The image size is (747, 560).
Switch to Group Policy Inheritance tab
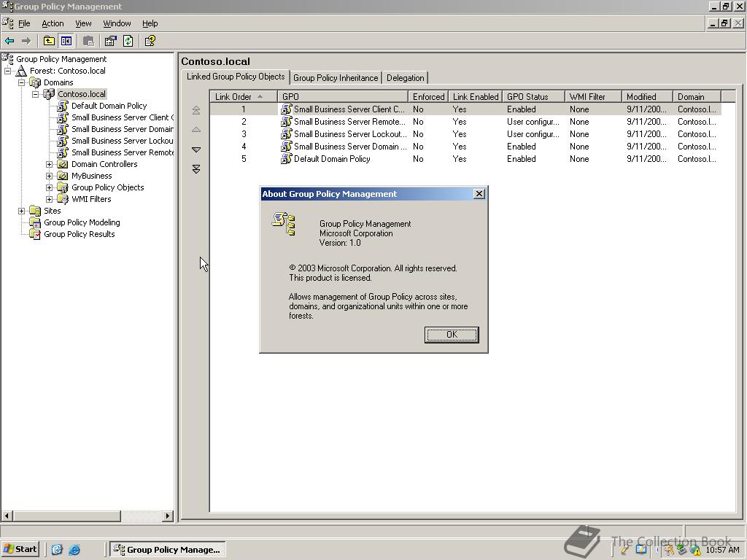tap(336, 77)
